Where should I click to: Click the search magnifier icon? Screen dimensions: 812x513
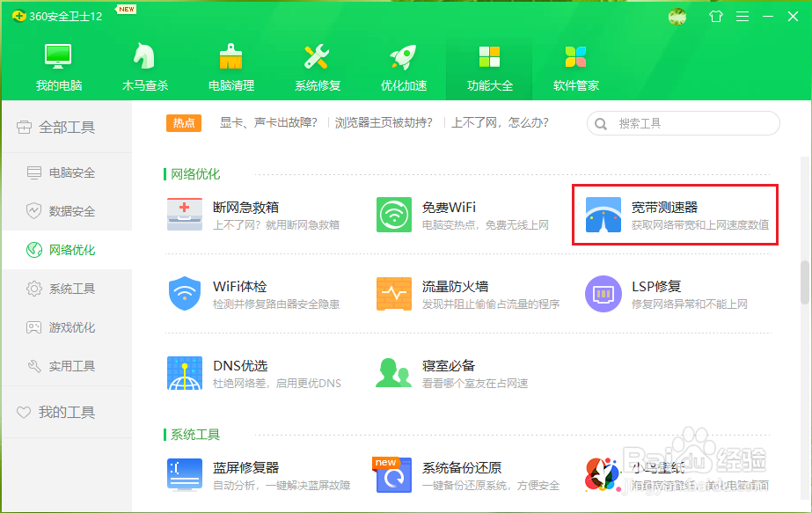coord(601,124)
